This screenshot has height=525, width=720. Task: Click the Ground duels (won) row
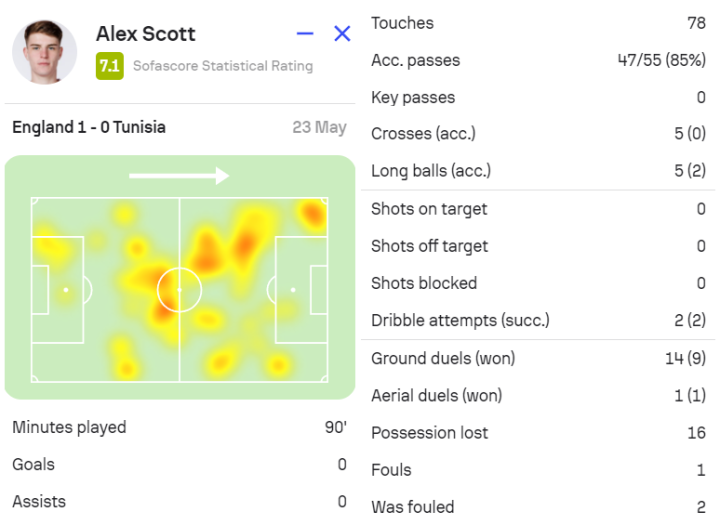click(538, 358)
